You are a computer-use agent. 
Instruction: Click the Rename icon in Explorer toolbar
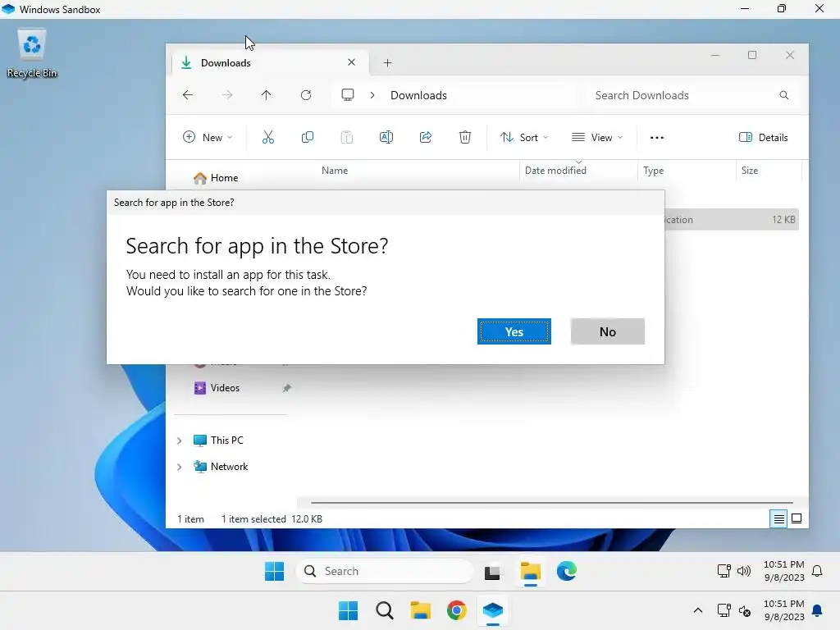[x=386, y=137]
